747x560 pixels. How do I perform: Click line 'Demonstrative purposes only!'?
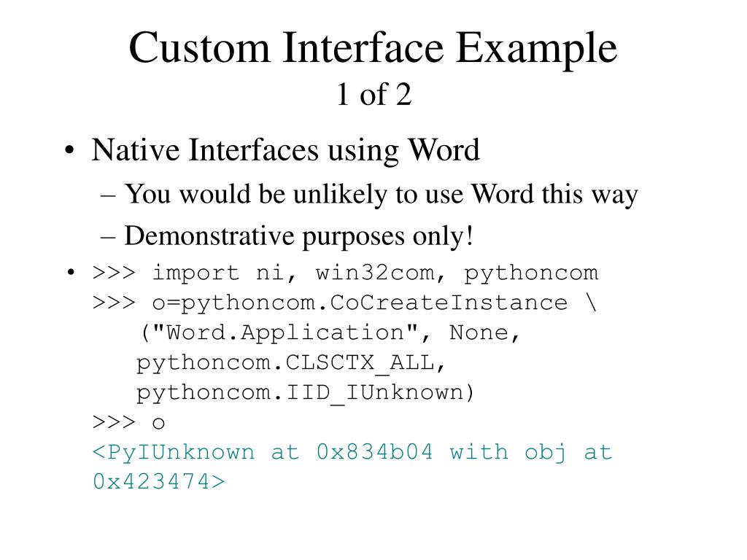[x=299, y=236]
